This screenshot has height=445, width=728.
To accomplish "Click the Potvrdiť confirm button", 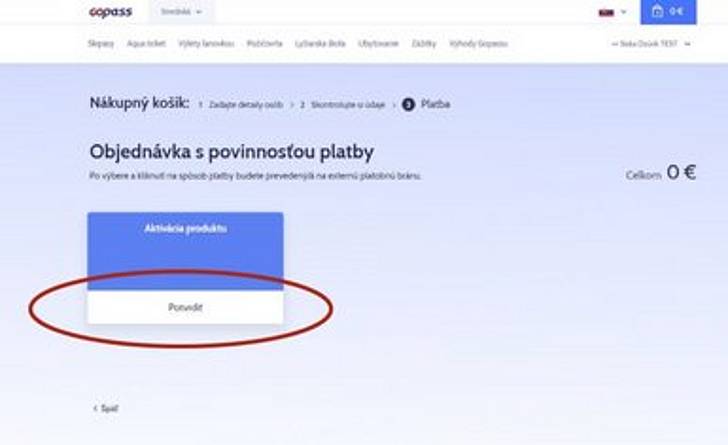I will 185,307.
